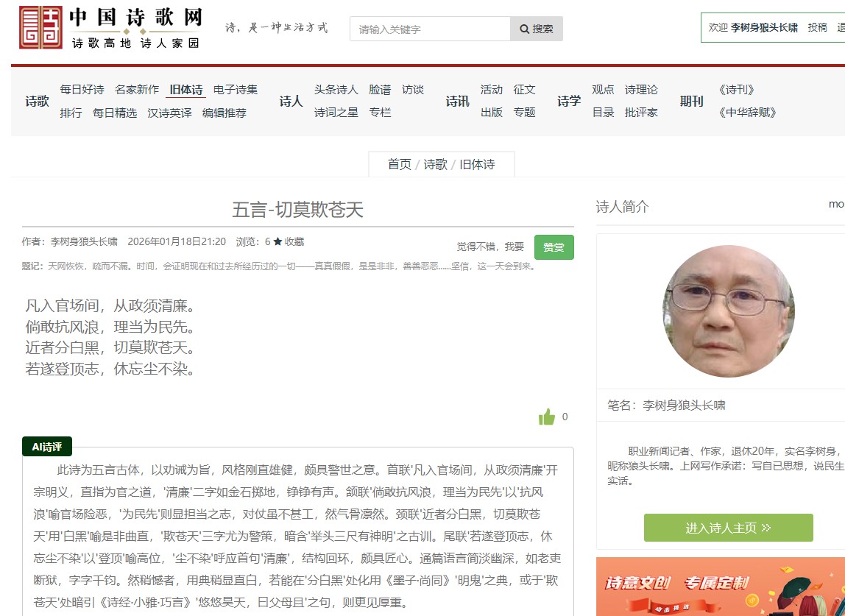The image size is (845, 616).
Task: Click the 中国诗歌网 site logo
Action: (x=110, y=28)
